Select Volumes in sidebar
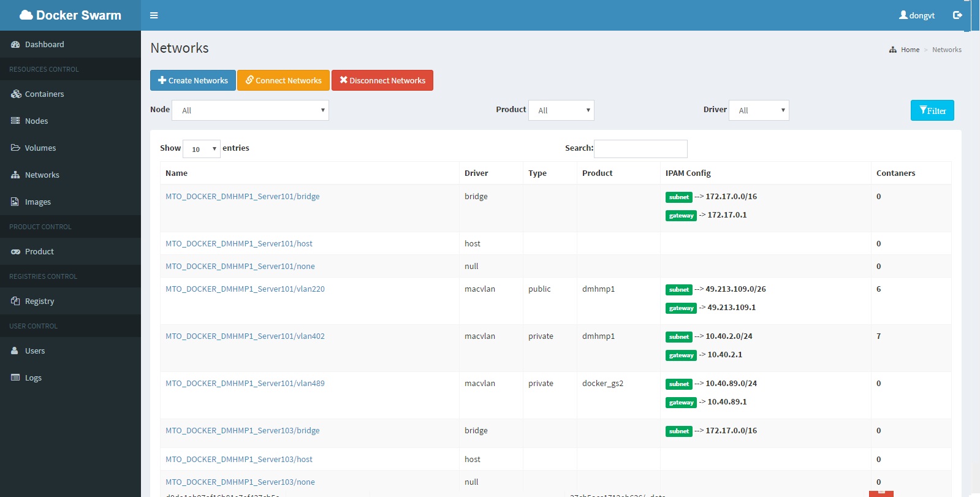 point(70,148)
